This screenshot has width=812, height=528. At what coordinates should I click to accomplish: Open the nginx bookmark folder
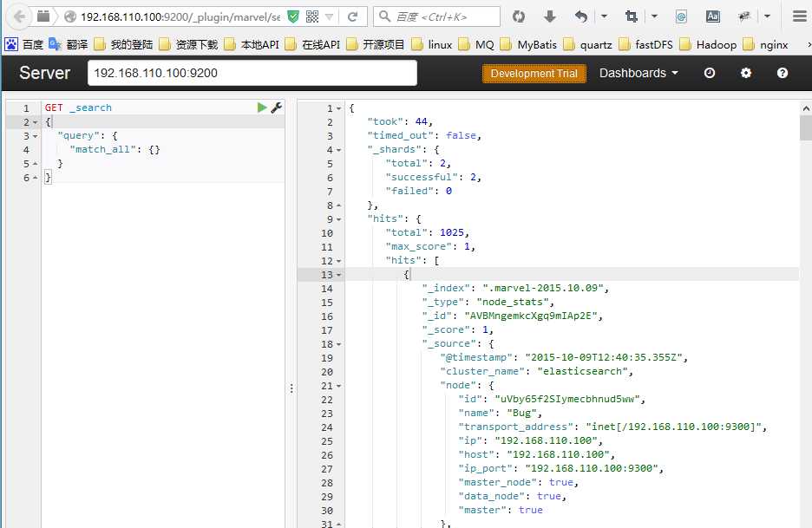[x=765, y=44]
